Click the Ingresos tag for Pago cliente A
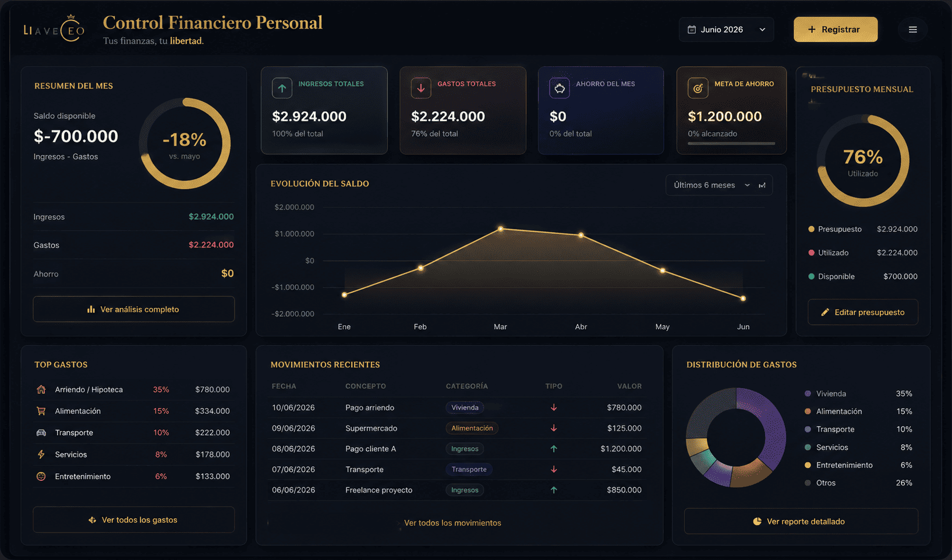Viewport: 952px width, 560px height. pos(465,449)
